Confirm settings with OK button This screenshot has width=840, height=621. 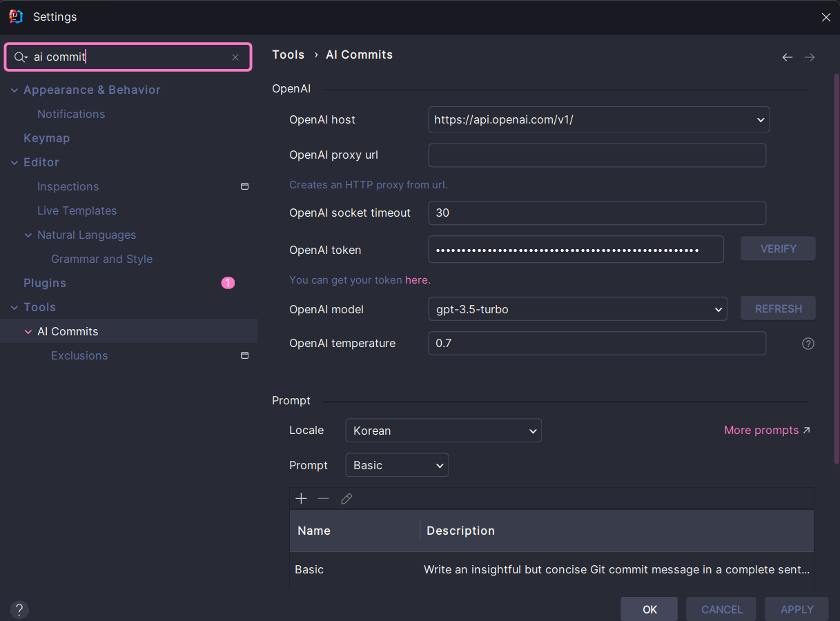click(x=649, y=609)
